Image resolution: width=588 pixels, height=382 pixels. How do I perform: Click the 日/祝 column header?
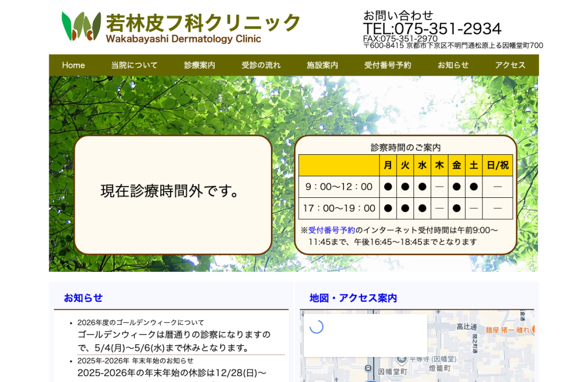click(x=498, y=165)
